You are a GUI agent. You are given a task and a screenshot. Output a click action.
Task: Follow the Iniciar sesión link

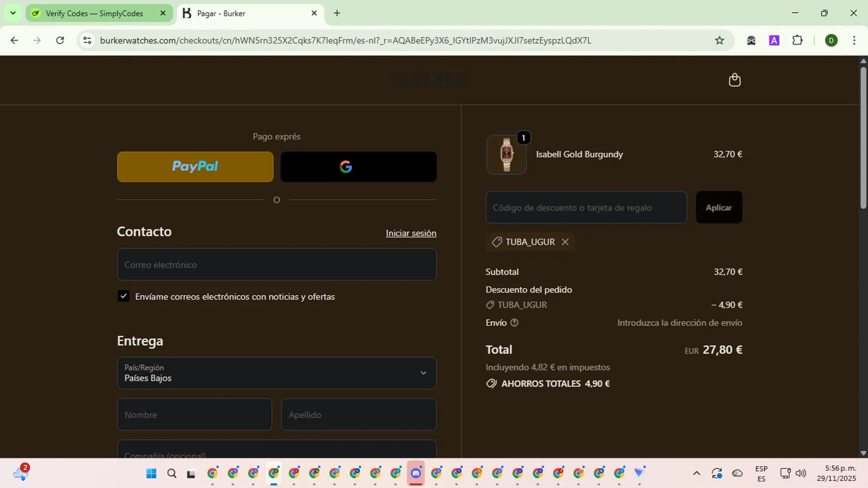click(411, 233)
